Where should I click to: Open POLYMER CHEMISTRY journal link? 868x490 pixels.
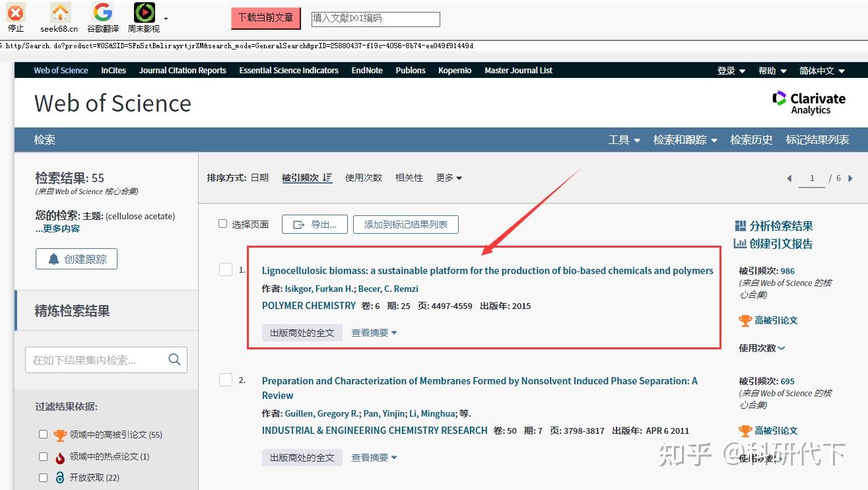tap(309, 306)
